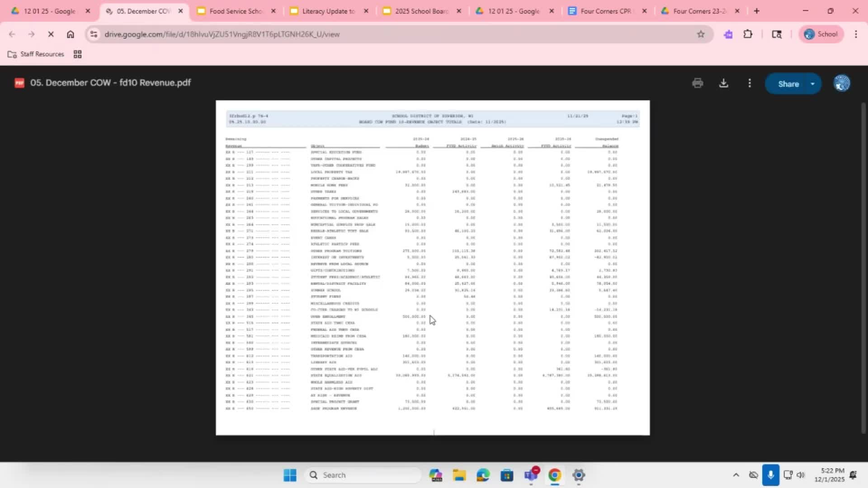This screenshot has height=488, width=868.
Task: Click the taskbar Search box
Action: point(362,475)
